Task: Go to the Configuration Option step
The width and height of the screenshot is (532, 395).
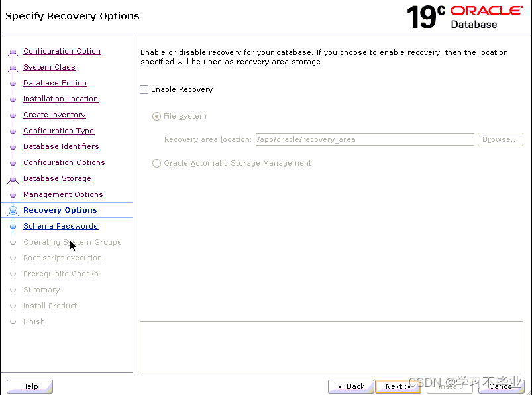Action: point(62,51)
